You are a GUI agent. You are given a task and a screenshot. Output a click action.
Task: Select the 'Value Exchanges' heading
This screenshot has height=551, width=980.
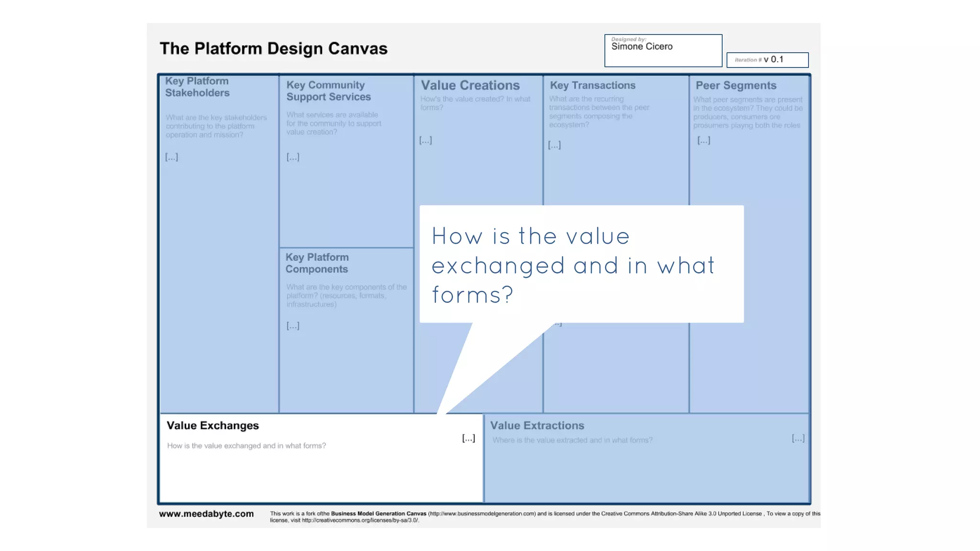212,425
